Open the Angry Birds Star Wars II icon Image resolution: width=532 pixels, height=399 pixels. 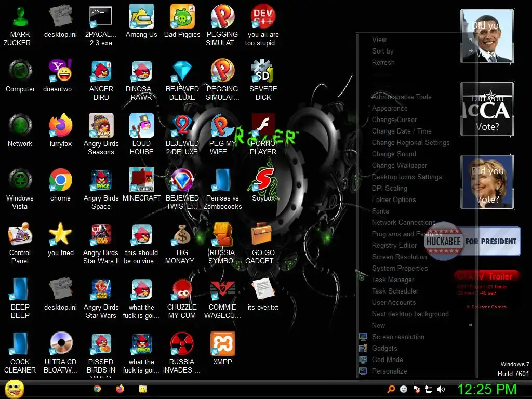(101, 243)
